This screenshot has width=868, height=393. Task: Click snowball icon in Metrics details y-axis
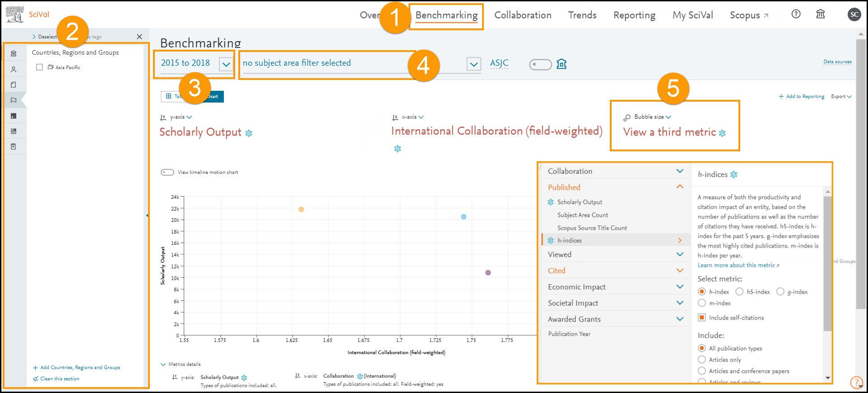coord(244,378)
